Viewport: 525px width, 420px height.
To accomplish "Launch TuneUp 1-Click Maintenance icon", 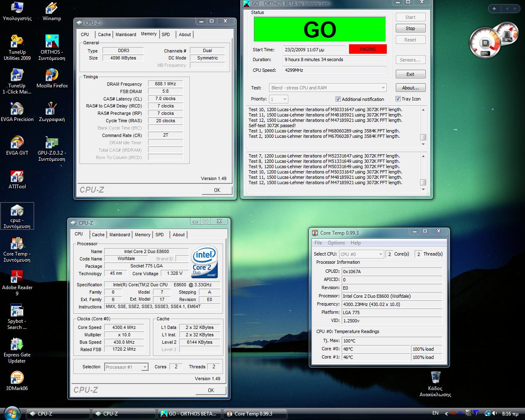I will 17,82.
